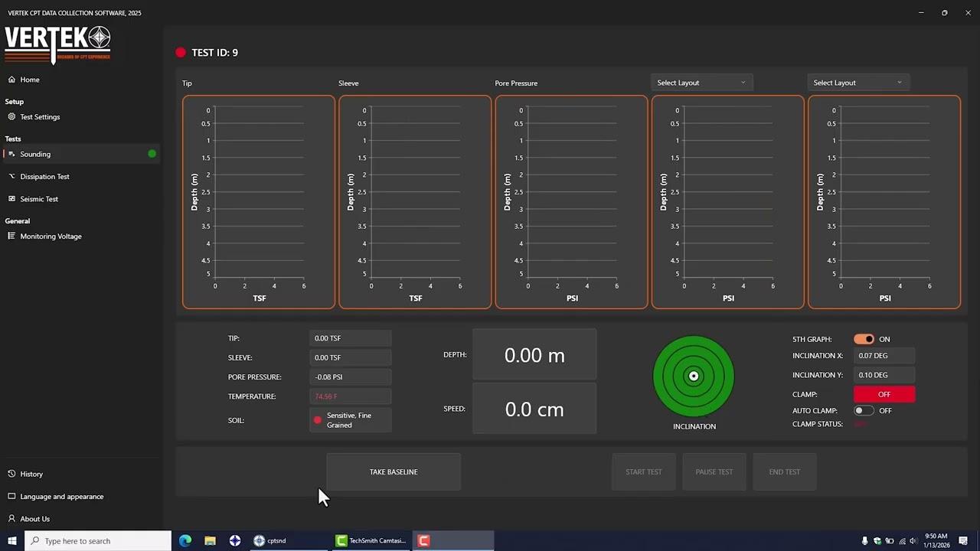The image size is (980, 551).
Task: Click the Take Baseline button
Action: coord(394,472)
